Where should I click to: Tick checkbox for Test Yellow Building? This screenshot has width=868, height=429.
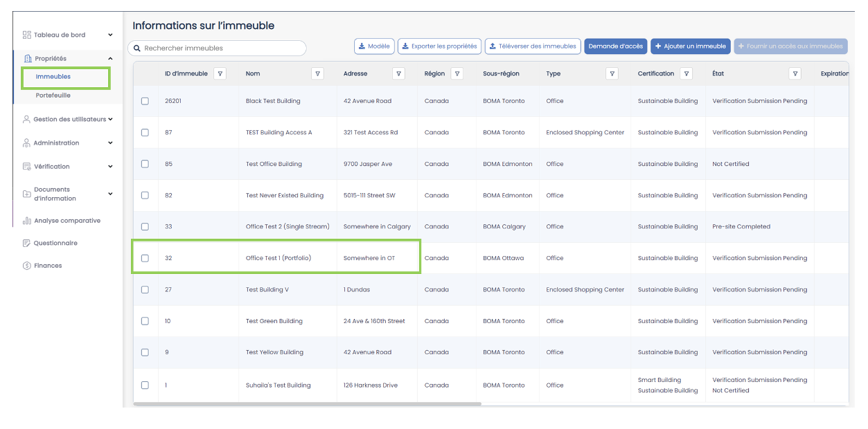145,352
